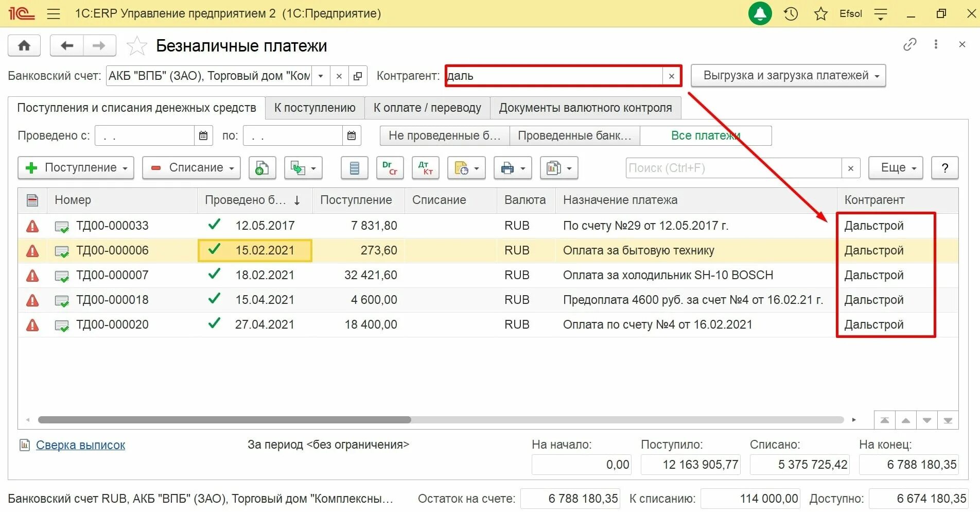The image size is (980, 512).
Task: Open Выгрузка и загрузка платежей menu
Action: pyautogui.click(x=788, y=76)
